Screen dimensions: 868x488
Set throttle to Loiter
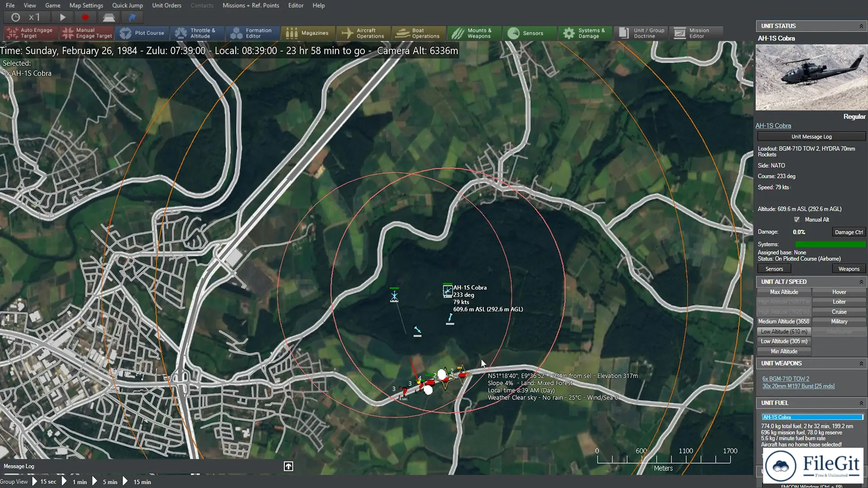[x=839, y=302]
